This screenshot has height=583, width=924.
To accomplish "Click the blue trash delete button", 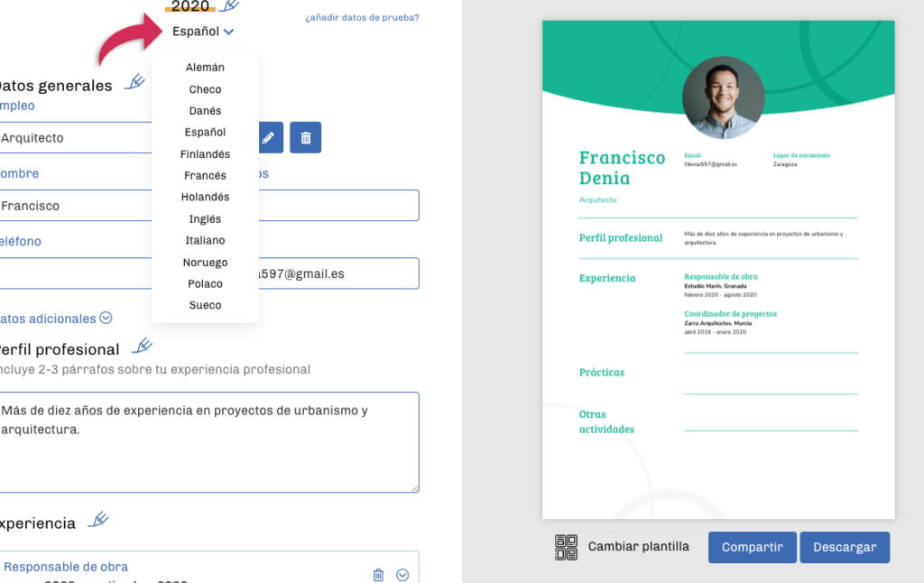I will tap(305, 137).
